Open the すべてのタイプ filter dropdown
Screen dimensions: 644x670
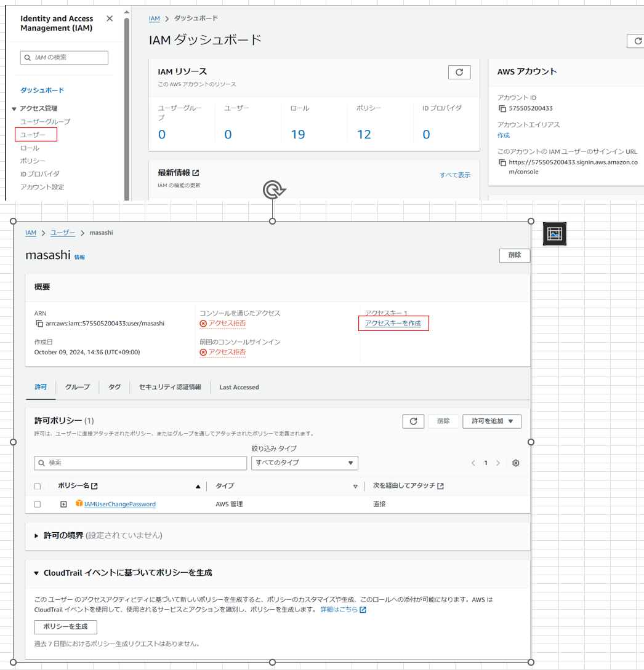coord(305,463)
